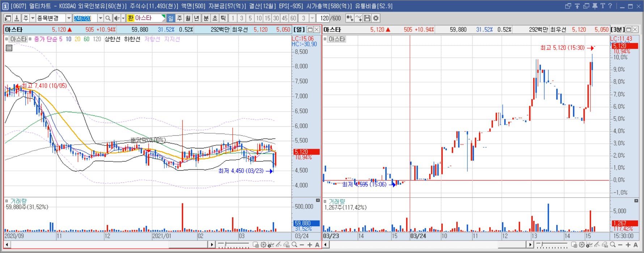Click the 저항선 legend label
Viewport: 644px width, 253px height.
(x=152, y=39)
